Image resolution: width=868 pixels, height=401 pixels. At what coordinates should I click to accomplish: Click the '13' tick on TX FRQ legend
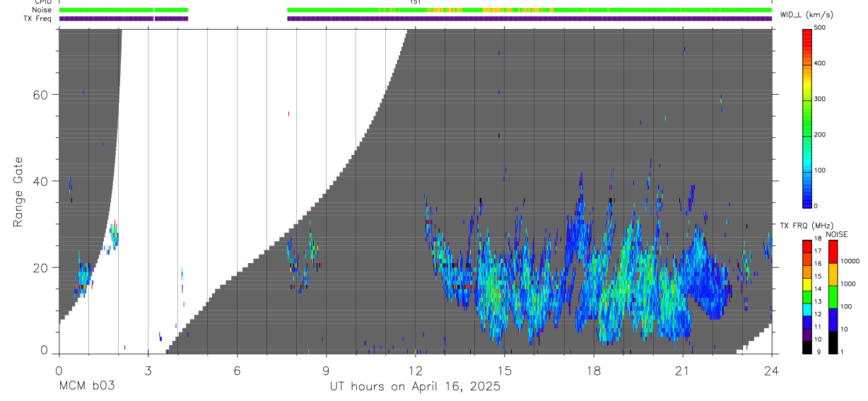(x=817, y=301)
